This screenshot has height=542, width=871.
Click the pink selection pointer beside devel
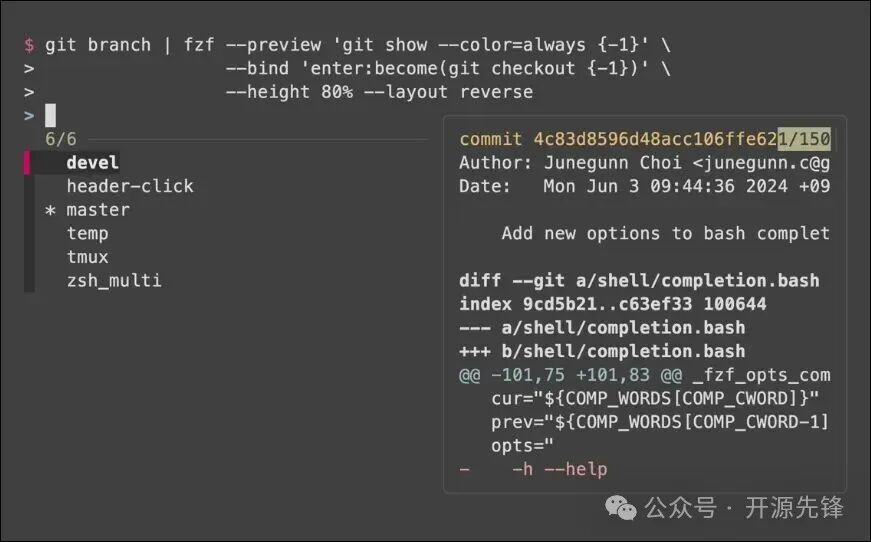[x=29, y=162]
